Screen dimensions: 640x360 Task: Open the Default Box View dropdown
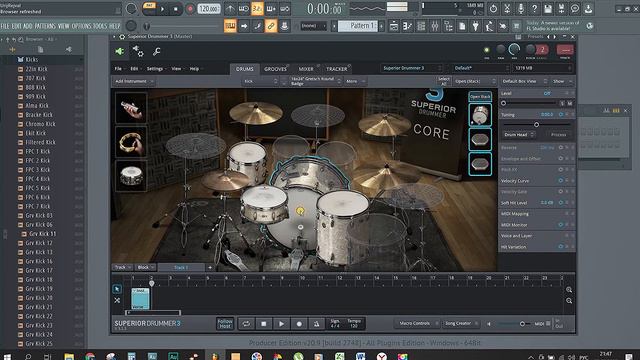[524, 82]
